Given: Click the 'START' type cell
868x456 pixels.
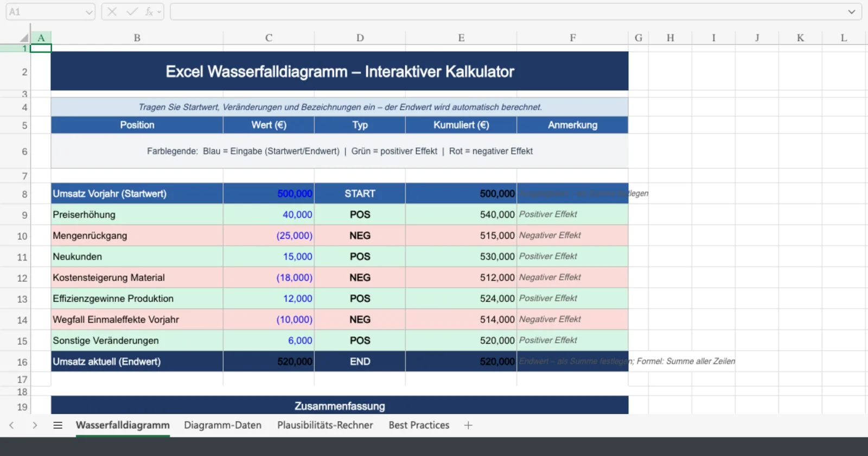Looking at the screenshot, I should coord(360,194).
